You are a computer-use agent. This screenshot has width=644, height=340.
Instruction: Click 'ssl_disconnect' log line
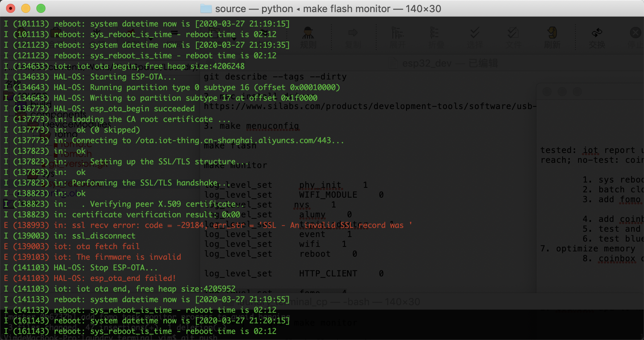tap(69, 236)
